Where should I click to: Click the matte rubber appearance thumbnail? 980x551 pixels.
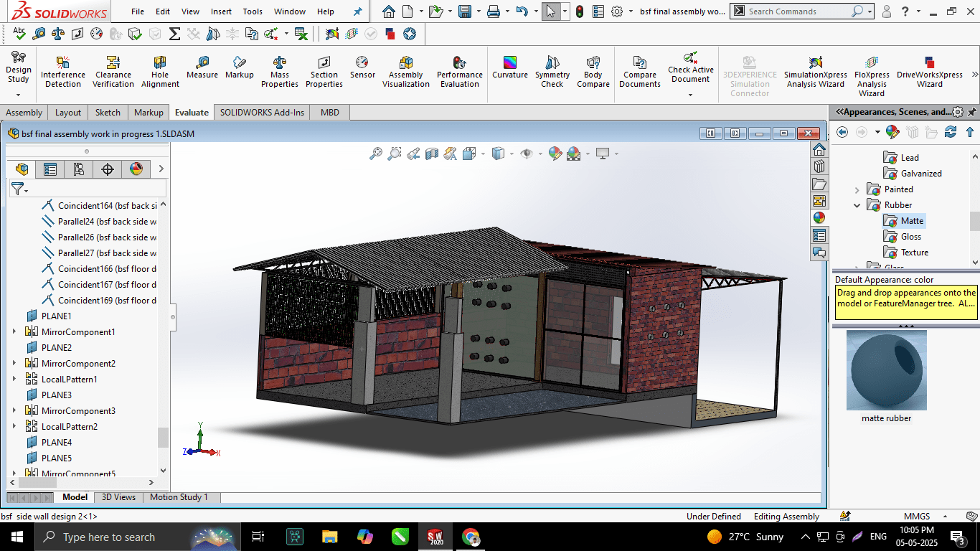click(x=887, y=370)
